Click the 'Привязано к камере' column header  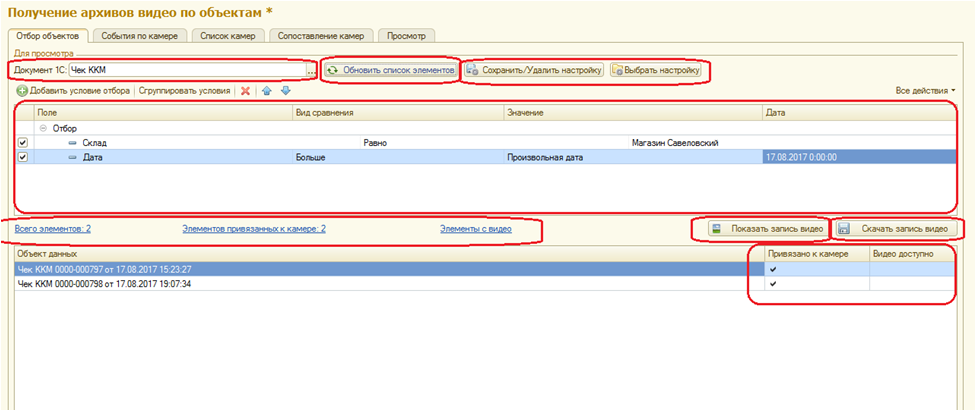click(x=817, y=254)
